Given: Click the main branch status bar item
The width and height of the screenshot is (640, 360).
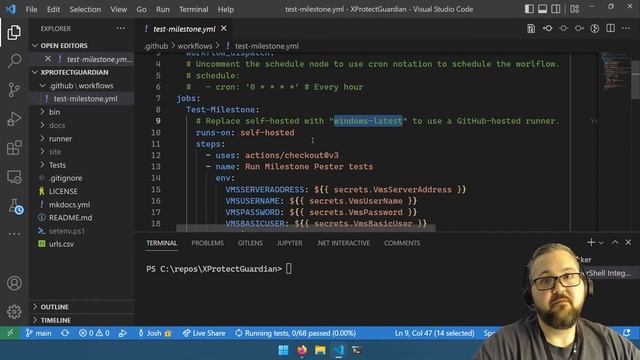Looking at the screenshot, I should click(39, 333).
